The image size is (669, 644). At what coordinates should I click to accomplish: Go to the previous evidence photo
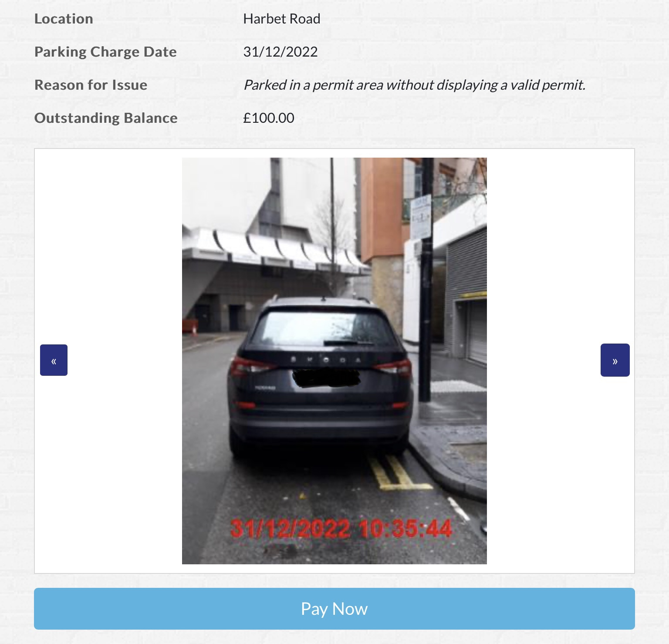[54, 360]
